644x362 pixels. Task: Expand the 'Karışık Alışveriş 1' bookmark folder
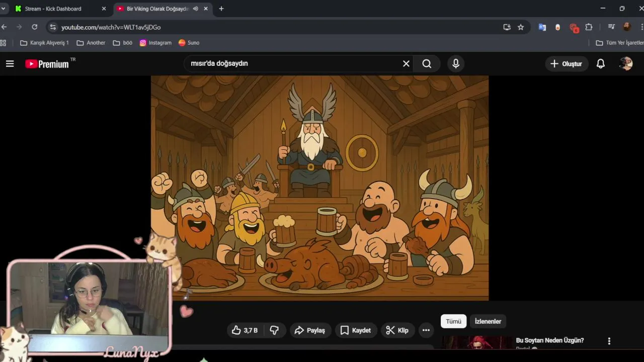point(44,43)
